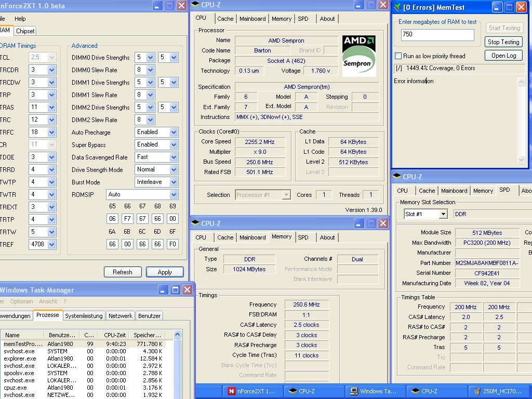Image resolution: width=532 pixels, height=399 pixels.
Task: Select the cpuz.exe process row
Action: point(83,388)
